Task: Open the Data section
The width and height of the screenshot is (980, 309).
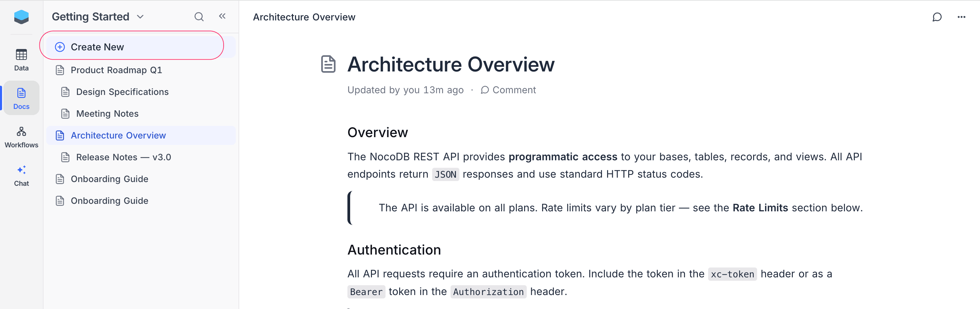Action: click(21, 59)
